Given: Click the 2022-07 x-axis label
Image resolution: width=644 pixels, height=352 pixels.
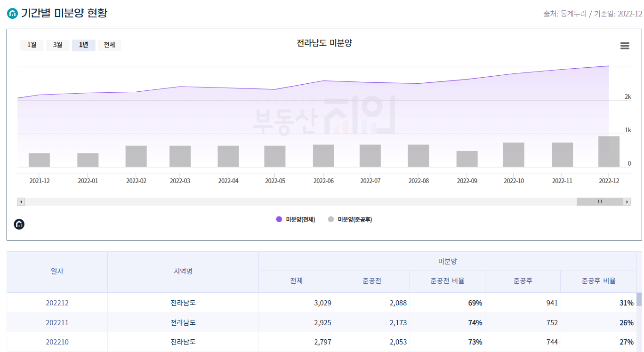Looking at the screenshot, I should 370,181.
